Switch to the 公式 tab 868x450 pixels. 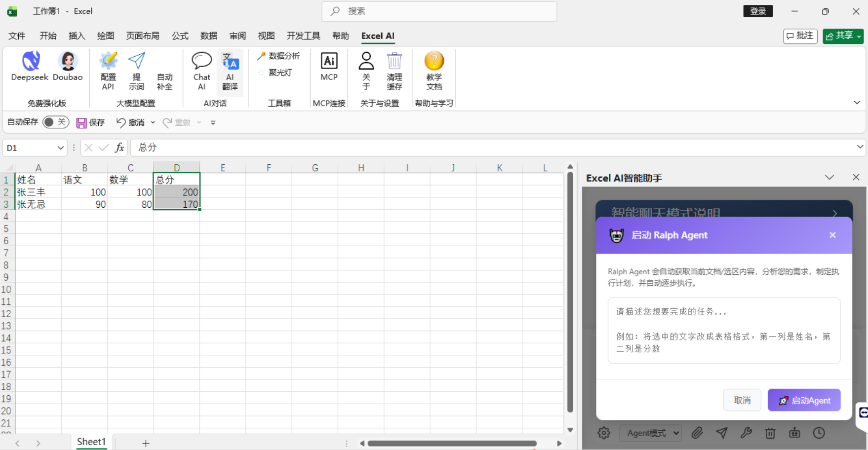point(180,36)
